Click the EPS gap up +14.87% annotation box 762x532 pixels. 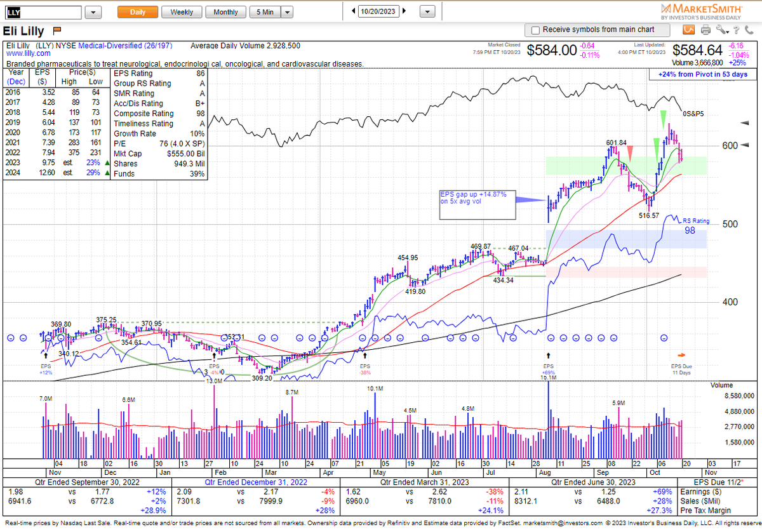(477, 204)
